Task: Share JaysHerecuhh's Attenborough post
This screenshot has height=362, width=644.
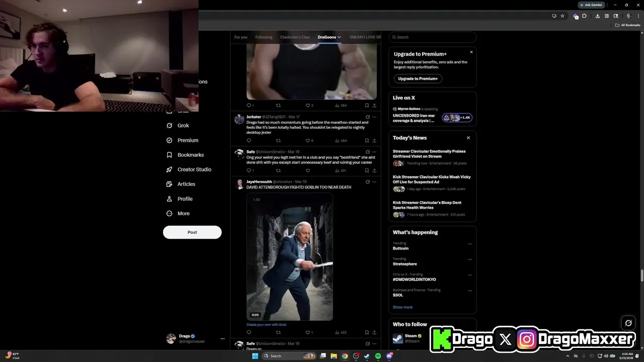Action: click(x=374, y=332)
